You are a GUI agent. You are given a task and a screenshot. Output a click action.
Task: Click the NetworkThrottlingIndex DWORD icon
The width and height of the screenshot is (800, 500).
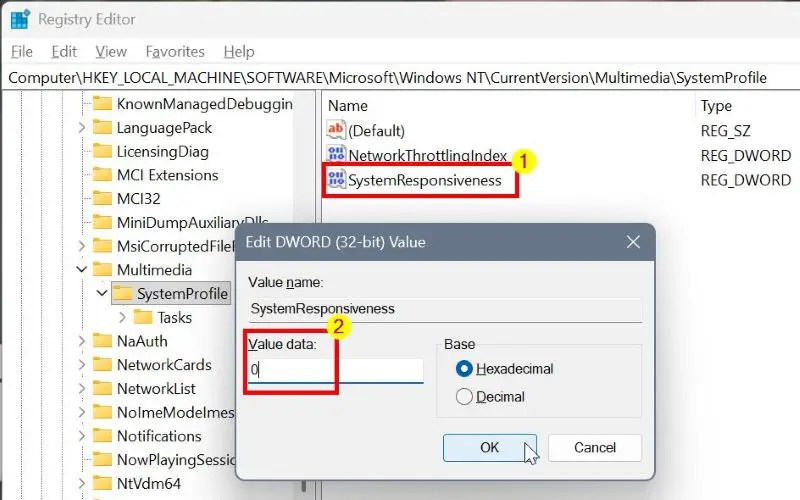[x=336, y=154]
